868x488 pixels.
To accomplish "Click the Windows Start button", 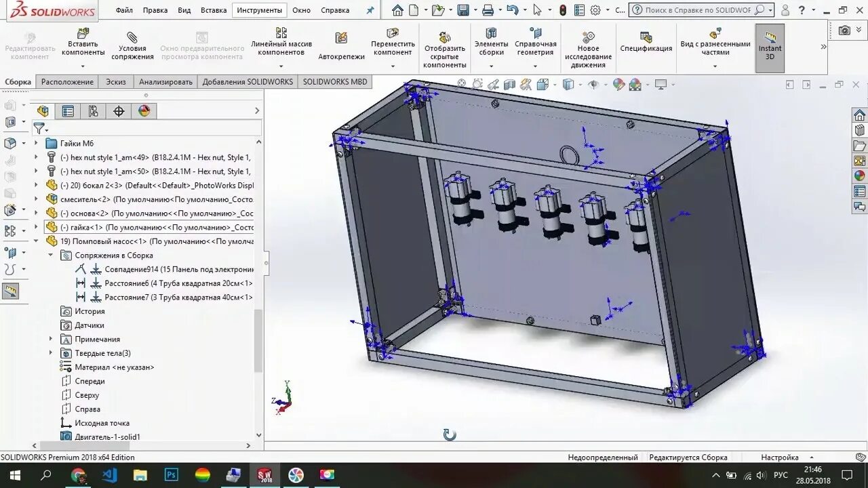I will click(x=15, y=475).
